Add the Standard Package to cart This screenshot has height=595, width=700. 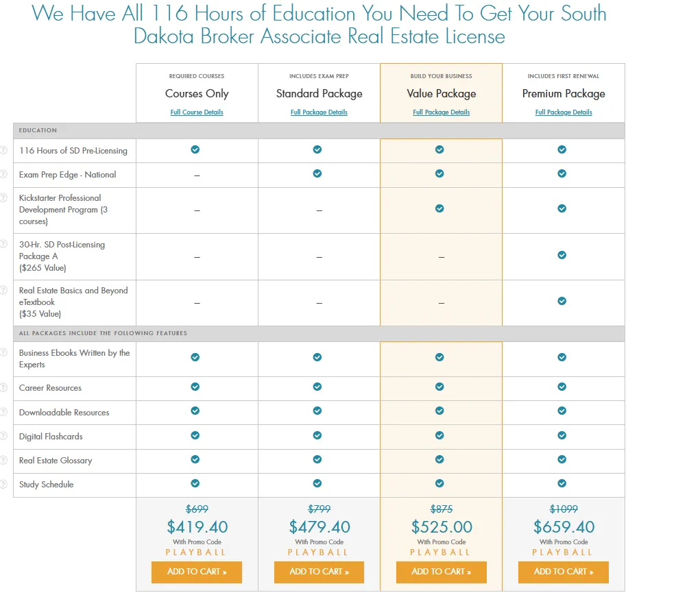[319, 572]
